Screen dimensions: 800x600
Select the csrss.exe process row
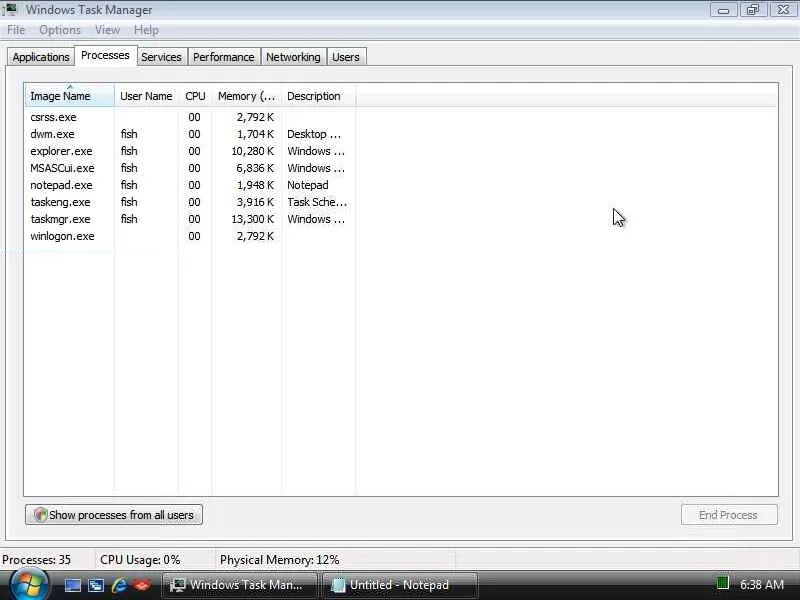pyautogui.click(x=190, y=117)
